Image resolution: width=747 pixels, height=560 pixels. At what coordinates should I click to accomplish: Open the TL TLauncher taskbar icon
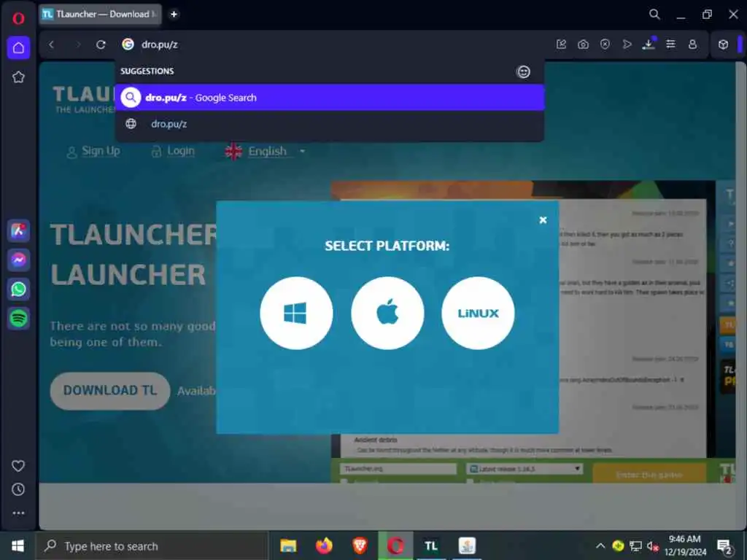point(431,545)
